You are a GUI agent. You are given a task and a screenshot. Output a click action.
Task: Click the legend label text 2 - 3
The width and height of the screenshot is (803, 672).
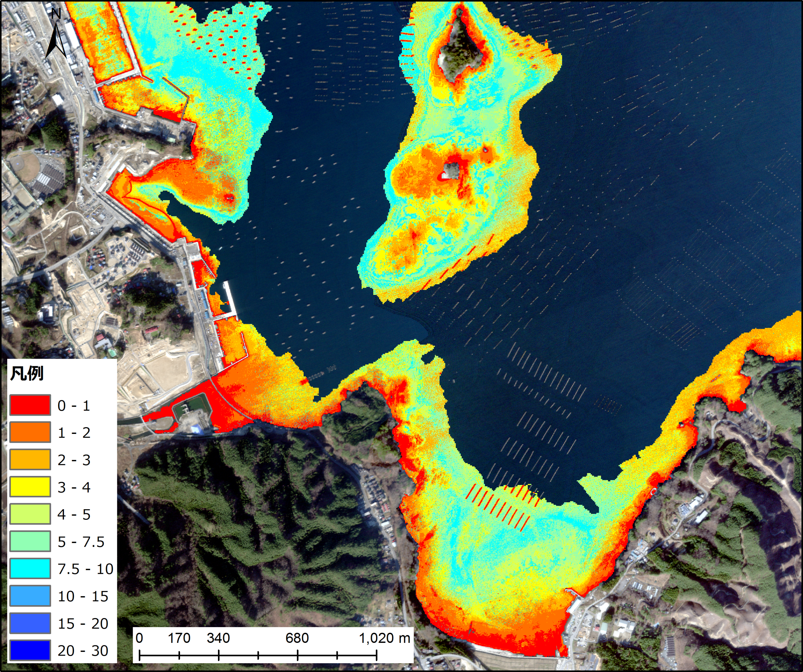(74, 460)
